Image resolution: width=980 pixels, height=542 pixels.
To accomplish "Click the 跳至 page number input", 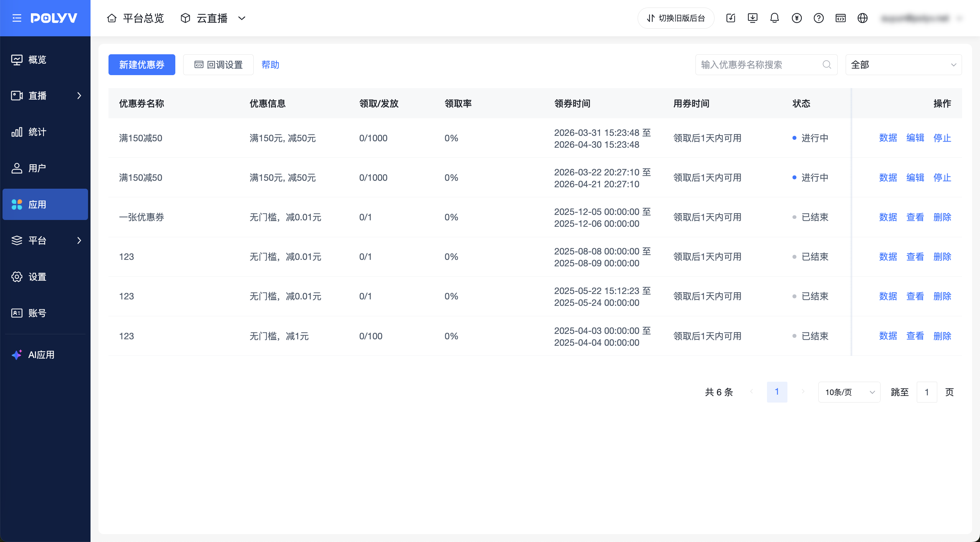I will (927, 392).
